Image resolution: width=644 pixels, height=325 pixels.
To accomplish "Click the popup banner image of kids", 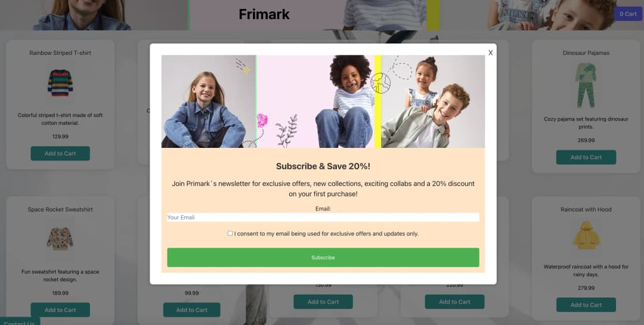I will (x=323, y=101).
